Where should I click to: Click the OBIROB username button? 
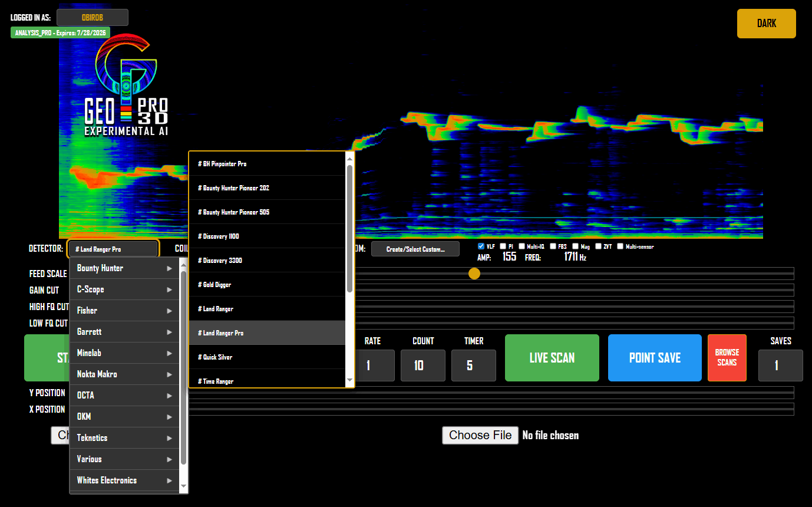(93, 18)
